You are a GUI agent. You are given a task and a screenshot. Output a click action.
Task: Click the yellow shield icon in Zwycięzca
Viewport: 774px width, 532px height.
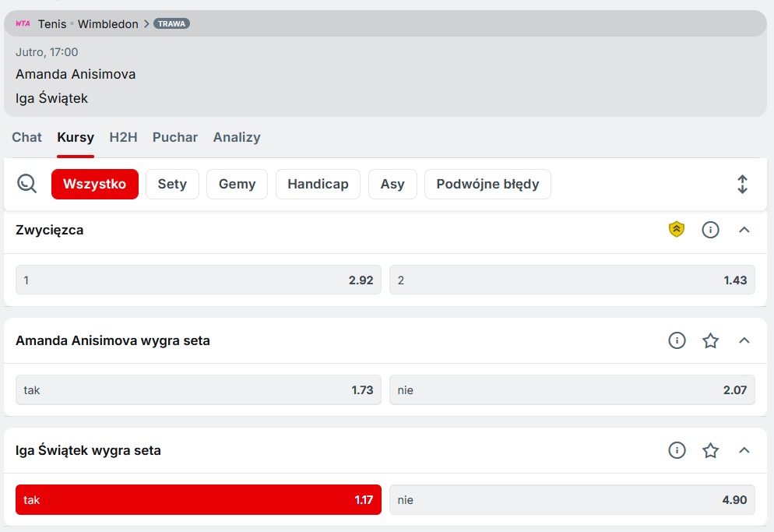click(x=677, y=230)
